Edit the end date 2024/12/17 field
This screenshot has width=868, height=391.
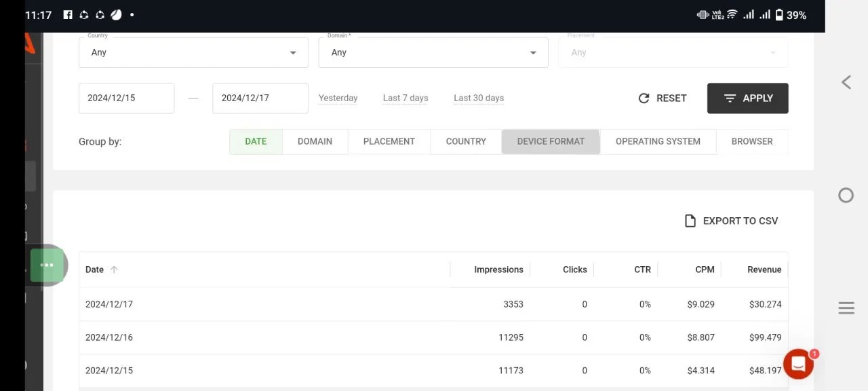tap(260, 98)
